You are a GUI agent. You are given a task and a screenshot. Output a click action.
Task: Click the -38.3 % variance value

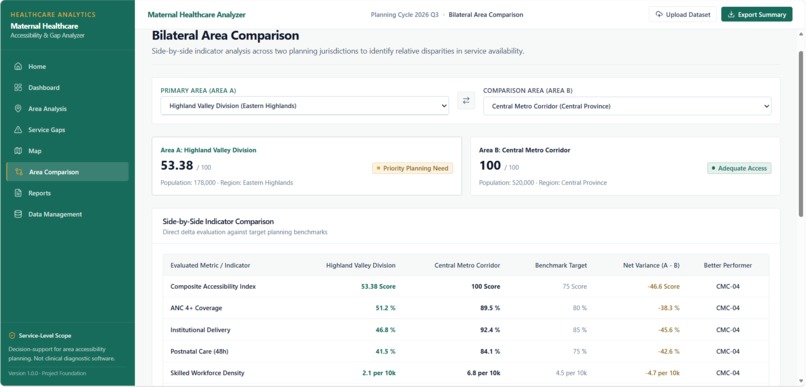[x=669, y=308]
